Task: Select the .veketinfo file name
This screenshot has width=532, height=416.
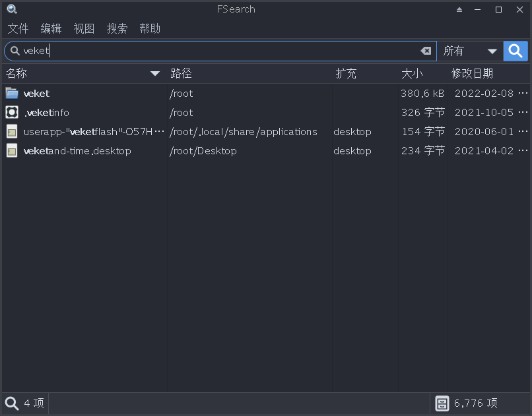Action: click(46, 113)
